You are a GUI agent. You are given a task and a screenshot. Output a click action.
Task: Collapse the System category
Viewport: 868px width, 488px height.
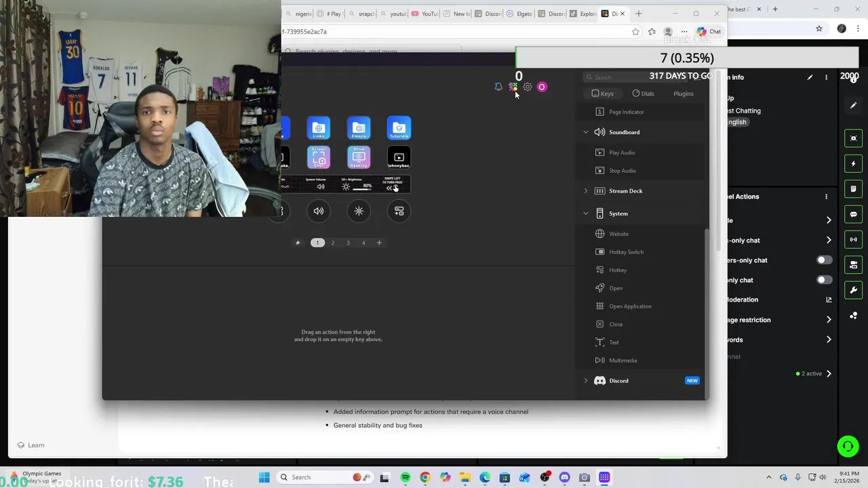point(586,213)
